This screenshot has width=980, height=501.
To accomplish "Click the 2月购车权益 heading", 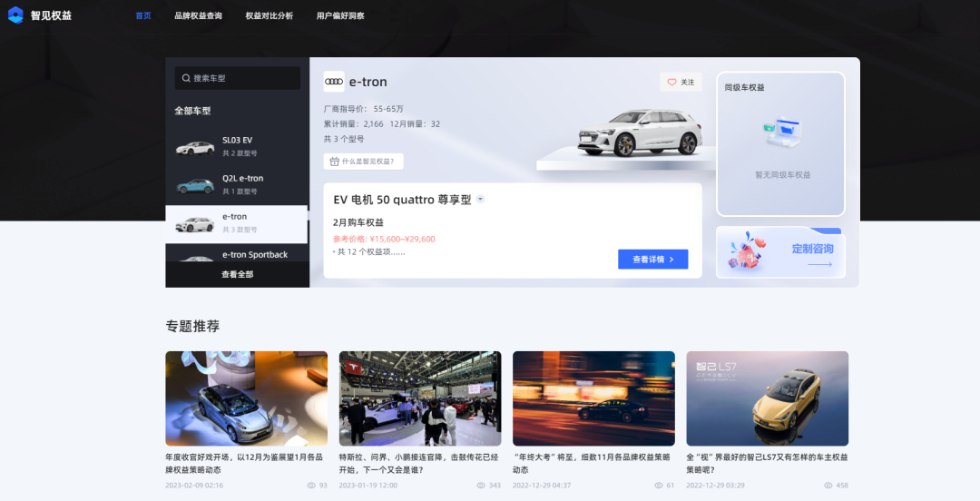I will click(358, 222).
